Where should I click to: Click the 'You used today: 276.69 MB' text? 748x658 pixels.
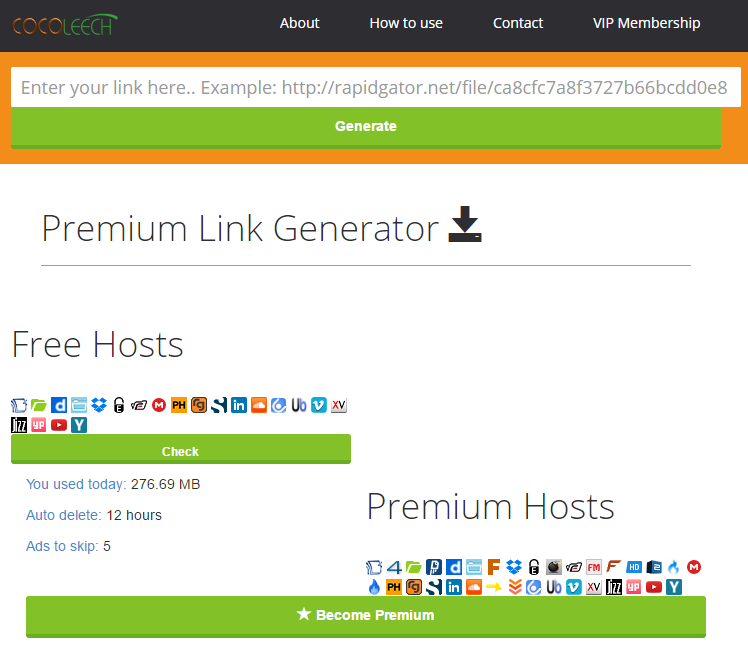(x=113, y=484)
